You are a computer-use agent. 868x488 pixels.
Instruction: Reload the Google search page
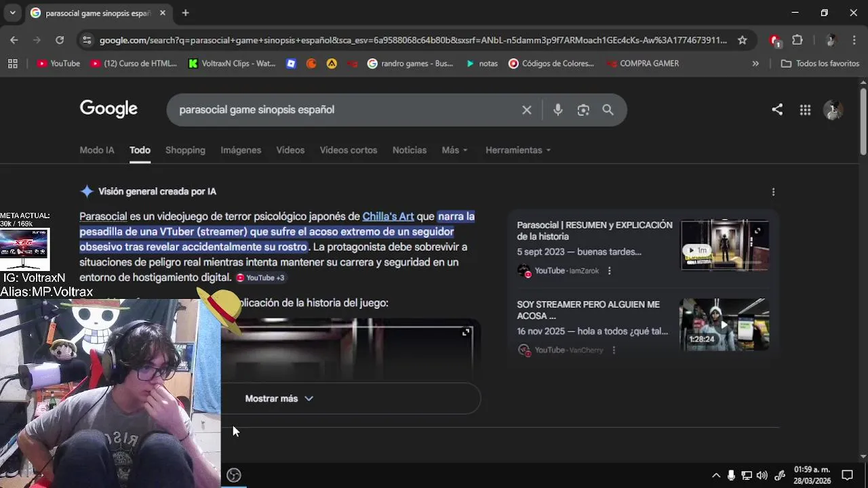point(60,40)
